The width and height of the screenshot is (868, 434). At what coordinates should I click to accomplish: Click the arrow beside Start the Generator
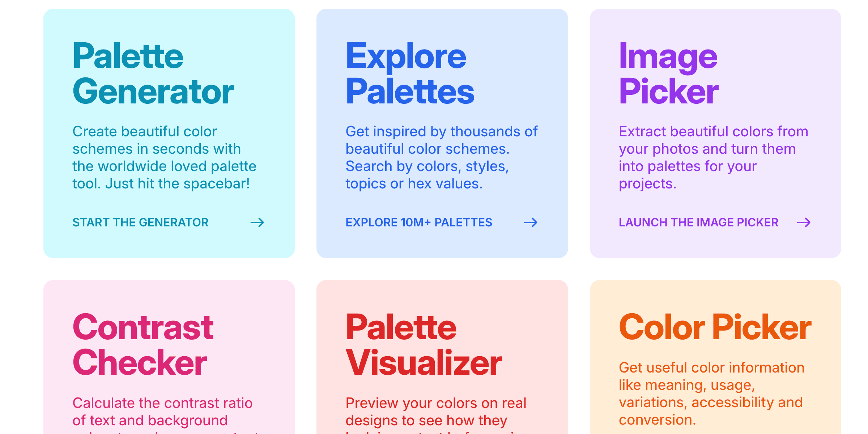pos(257,222)
